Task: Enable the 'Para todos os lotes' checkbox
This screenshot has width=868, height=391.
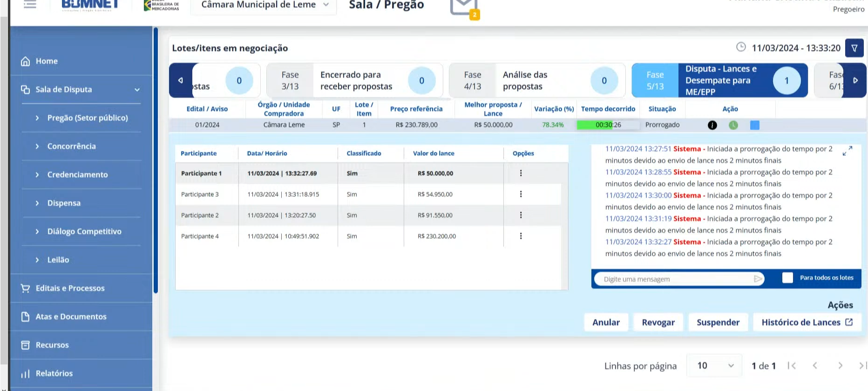Action: point(787,278)
